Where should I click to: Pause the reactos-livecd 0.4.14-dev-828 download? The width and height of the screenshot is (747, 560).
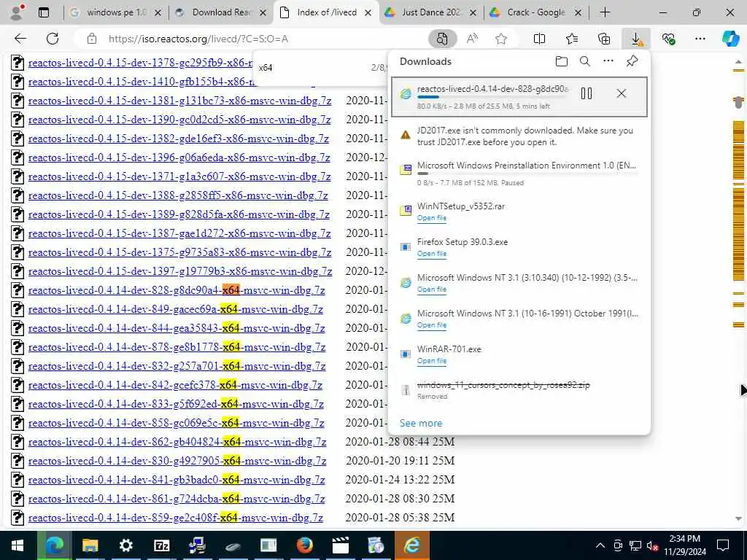coord(587,93)
